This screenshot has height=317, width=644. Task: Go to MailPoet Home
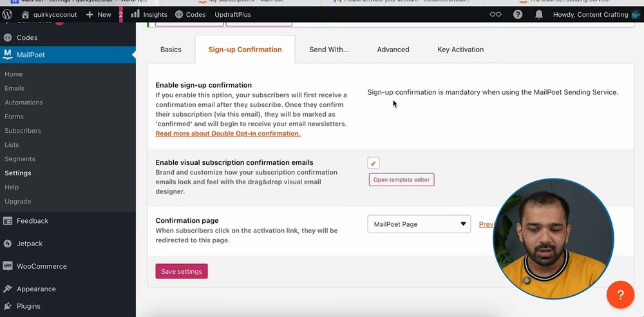coord(14,74)
